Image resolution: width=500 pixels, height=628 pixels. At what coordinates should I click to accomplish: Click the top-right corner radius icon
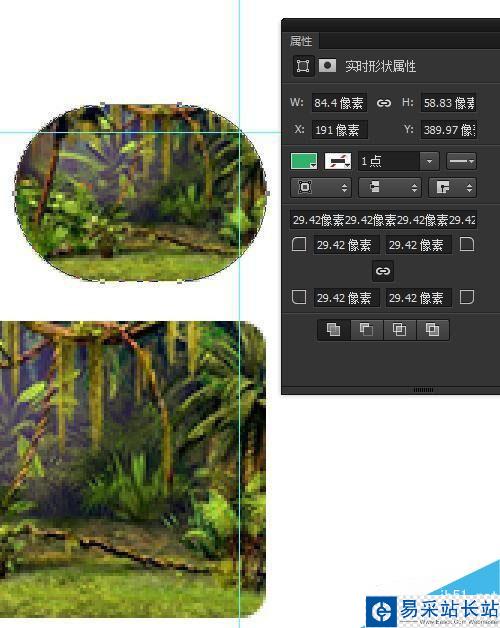point(467,244)
